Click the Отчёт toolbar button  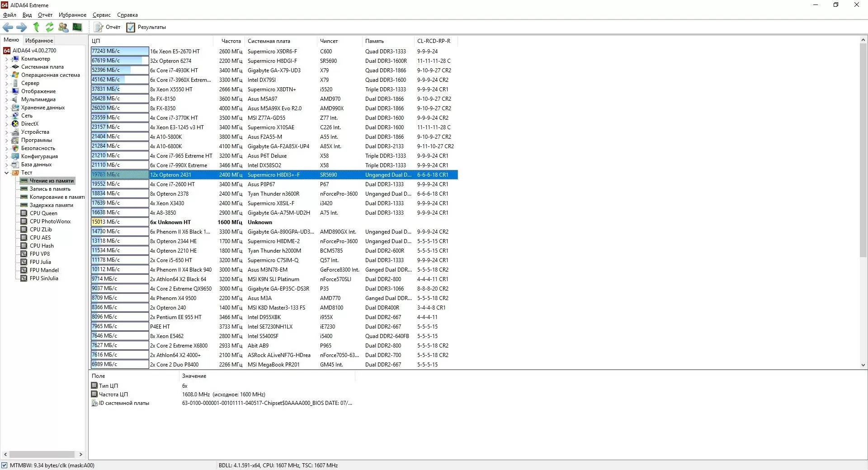coord(107,27)
